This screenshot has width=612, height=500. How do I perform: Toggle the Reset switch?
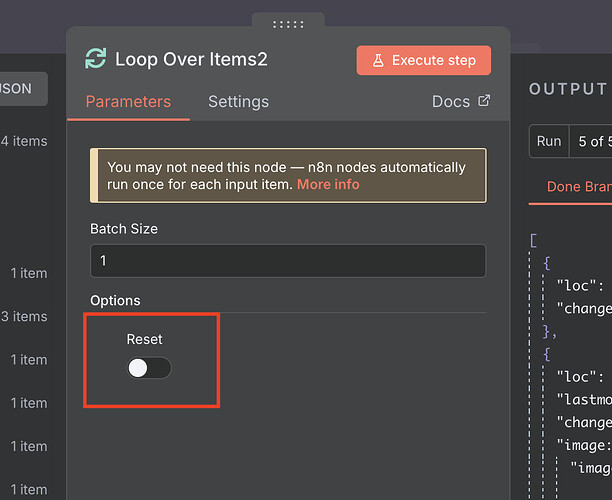click(149, 368)
